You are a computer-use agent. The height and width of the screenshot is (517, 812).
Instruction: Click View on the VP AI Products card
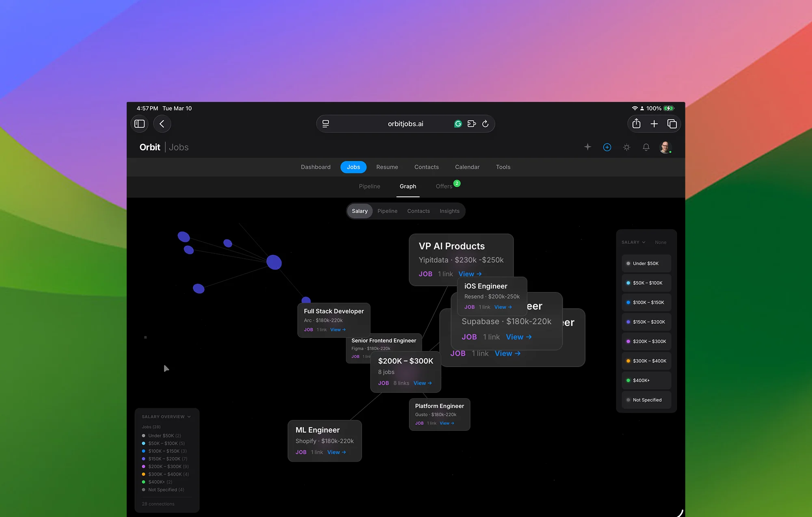[469, 274]
